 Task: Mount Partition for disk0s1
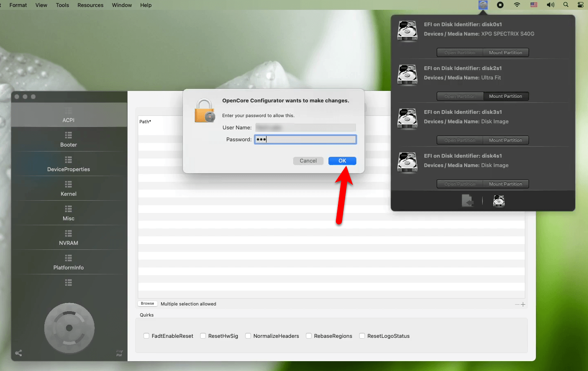(x=506, y=52)
